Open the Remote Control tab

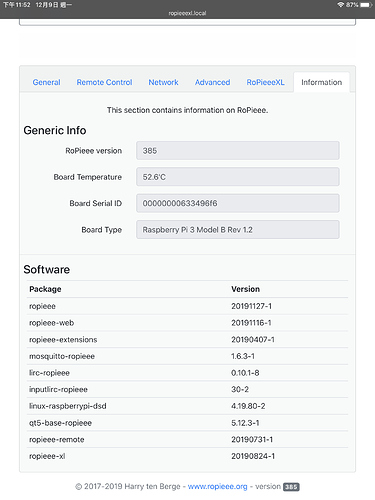(x=104, y=82)
